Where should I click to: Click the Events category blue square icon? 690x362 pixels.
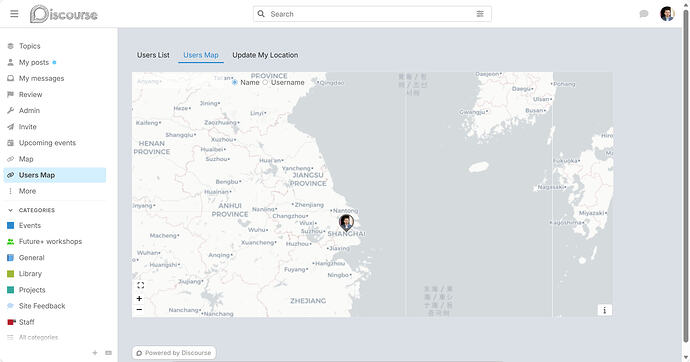pyautogui.click(x=11, y=225)
